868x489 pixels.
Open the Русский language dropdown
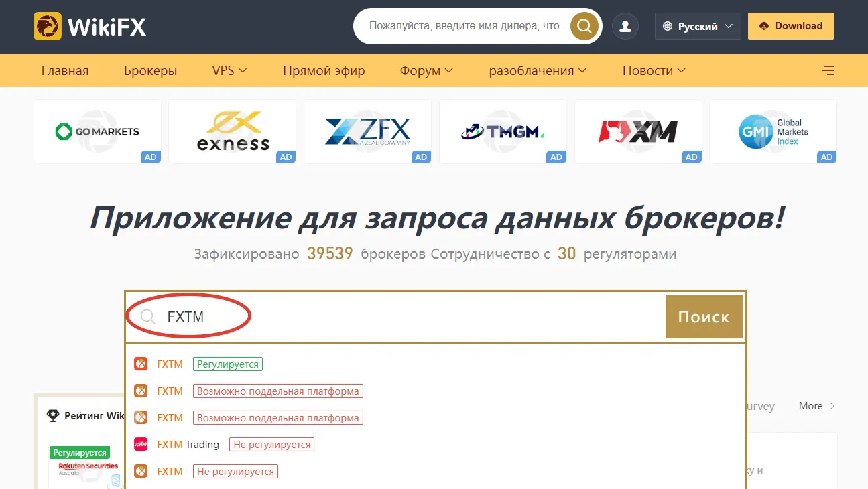pos(698,27)
